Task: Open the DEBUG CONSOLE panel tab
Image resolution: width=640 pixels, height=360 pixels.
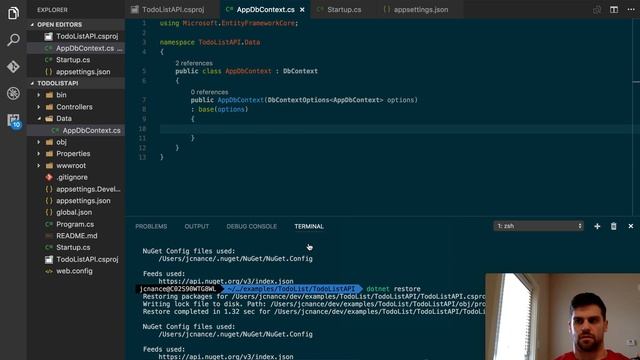Action: (251, 227)
